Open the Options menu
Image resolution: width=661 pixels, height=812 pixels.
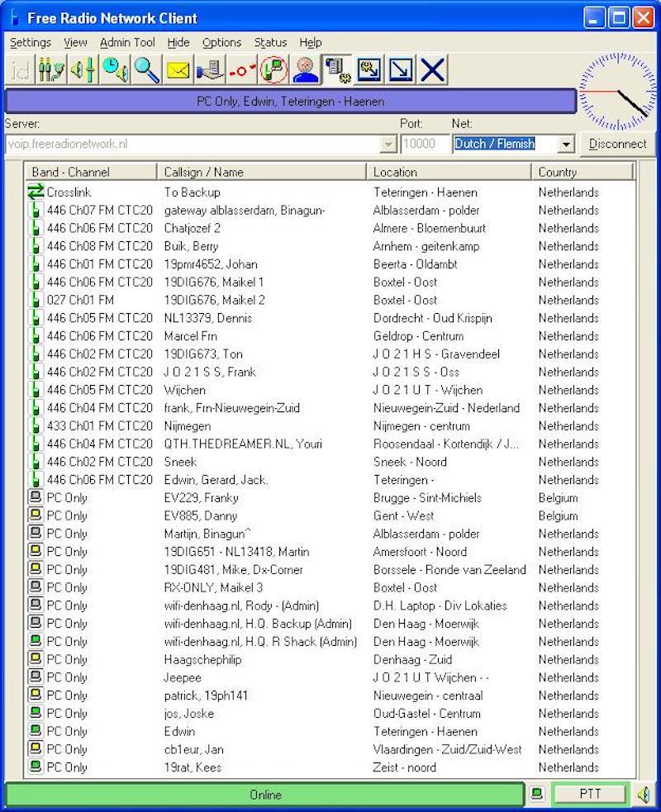(221, 42)
